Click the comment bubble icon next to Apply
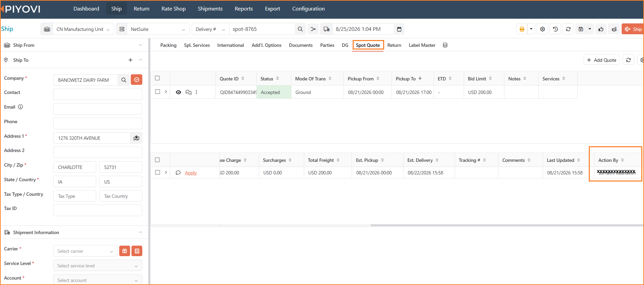Screen dimensions: 644x285 point(178,173)
